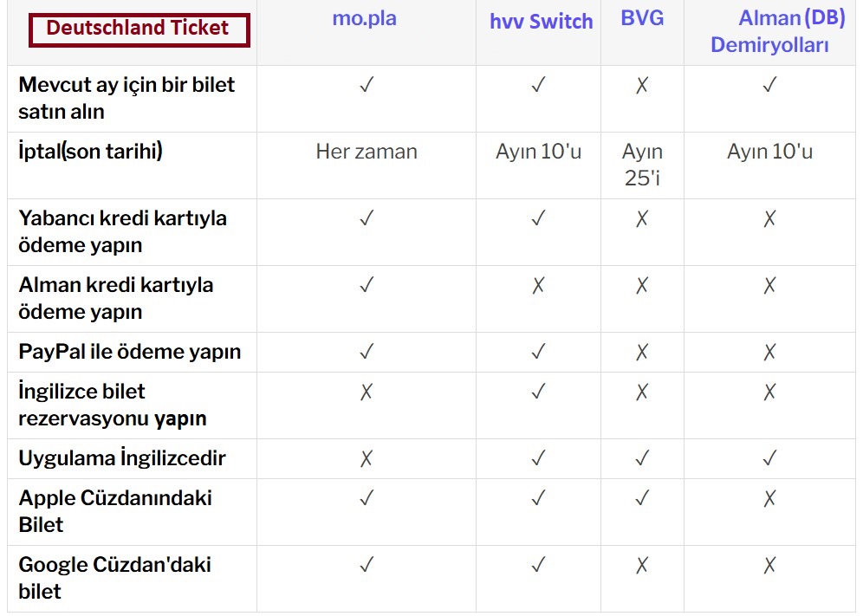Click hvv Switch cross for German credit card
The height and width of the screenshot is (616, 863).
coord(538,285)
